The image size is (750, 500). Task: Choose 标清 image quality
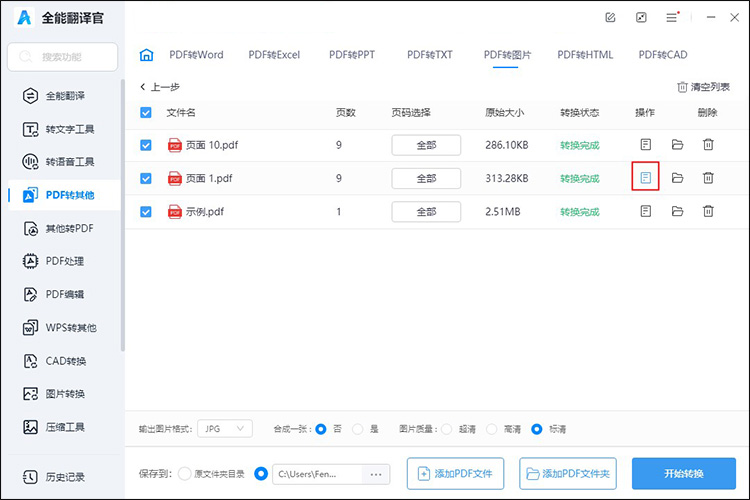(x=537, y=429)
